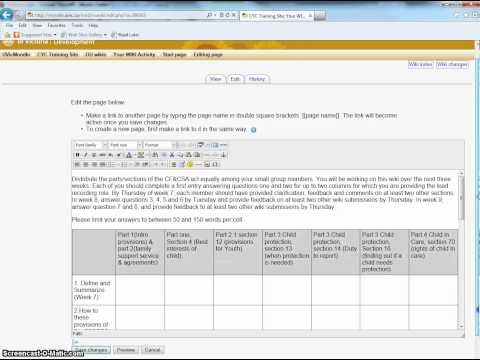
Task: Open the Training Site breadcrumb link
Action: pyautogui.click(x=58, y=54)
